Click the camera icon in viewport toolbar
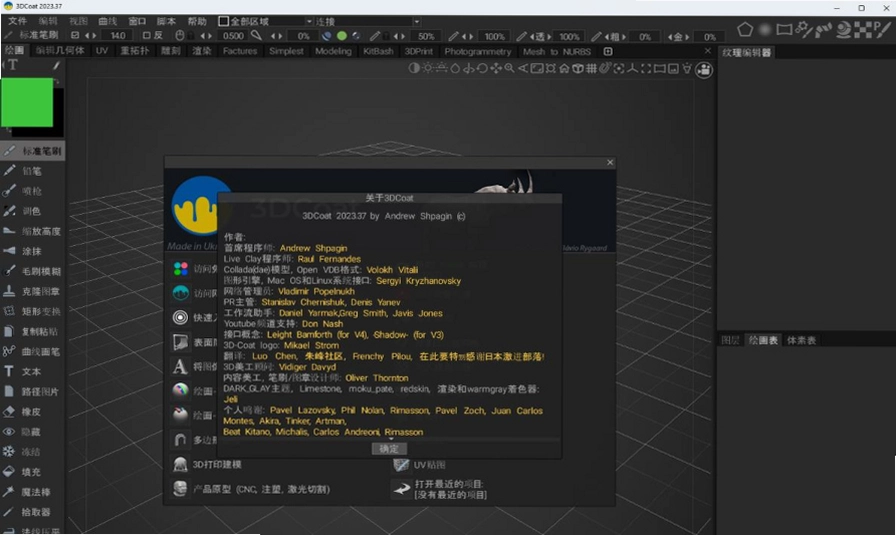Viewport: 896px width, 535px height. pyautogui.click(x=704, y=70)
